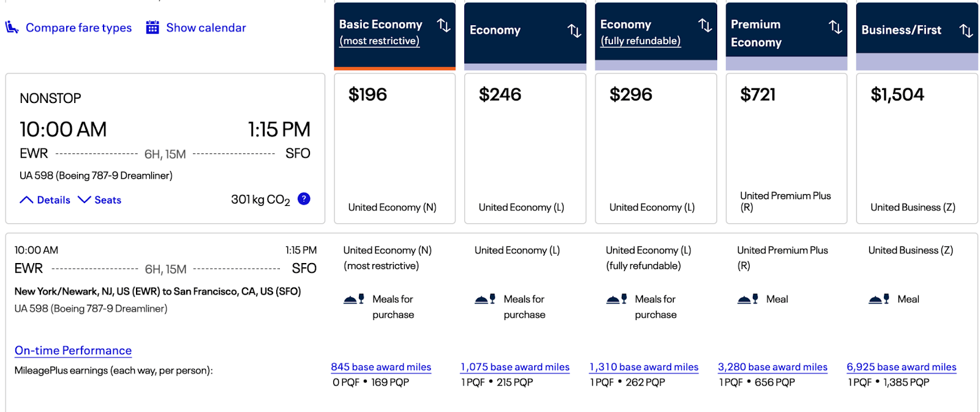This screenshot has height=412, width=980.
Task: Expand the Seats section
Action: pos(100,200)
